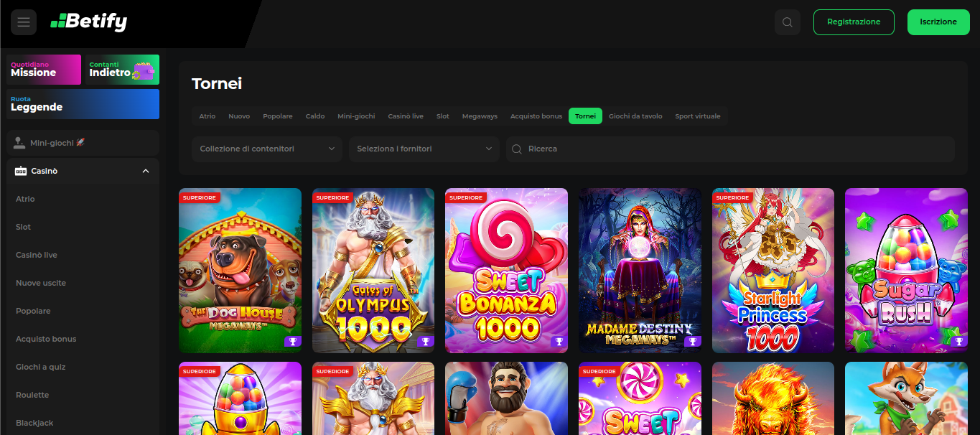Switch to the Megaways tab
The height and width of the screenshot is (435, 980).
[x=480, y=116]
